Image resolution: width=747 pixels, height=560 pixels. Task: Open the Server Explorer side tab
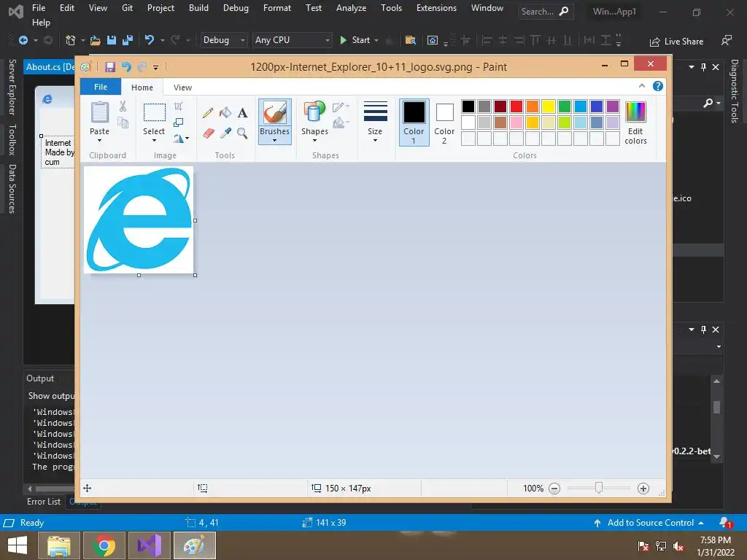pos(12,87)
